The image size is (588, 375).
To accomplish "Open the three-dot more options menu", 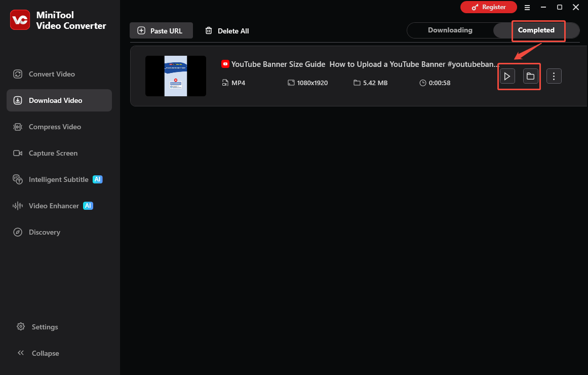I will (554, 76).
